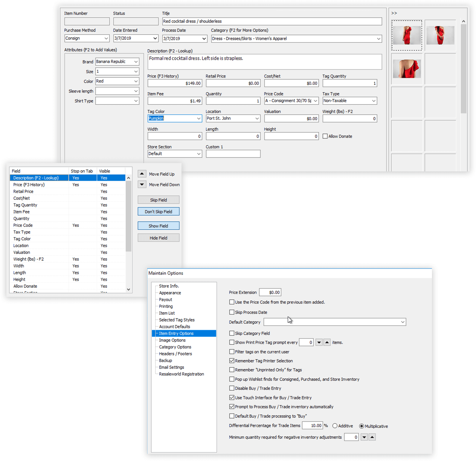Open Image Options tree item
This screenshot has width=476, height=461.
(x=172, y=340)
